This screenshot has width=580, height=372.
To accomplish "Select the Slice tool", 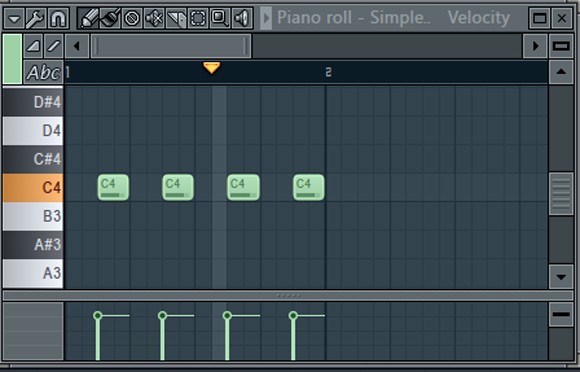I will [x=176, y=18].
